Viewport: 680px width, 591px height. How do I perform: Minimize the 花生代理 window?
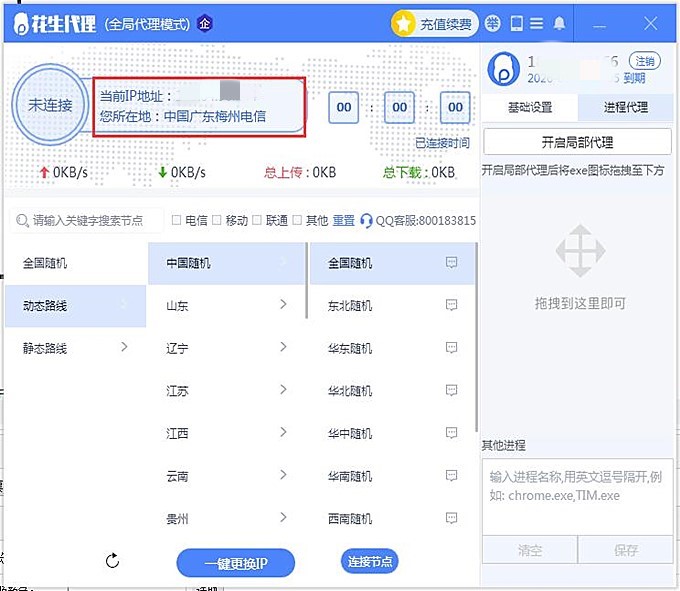click(599, 26)
